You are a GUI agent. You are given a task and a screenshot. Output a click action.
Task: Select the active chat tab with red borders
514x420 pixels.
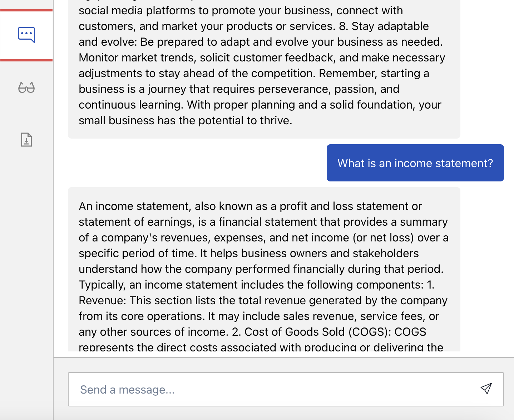click(26, 35)
